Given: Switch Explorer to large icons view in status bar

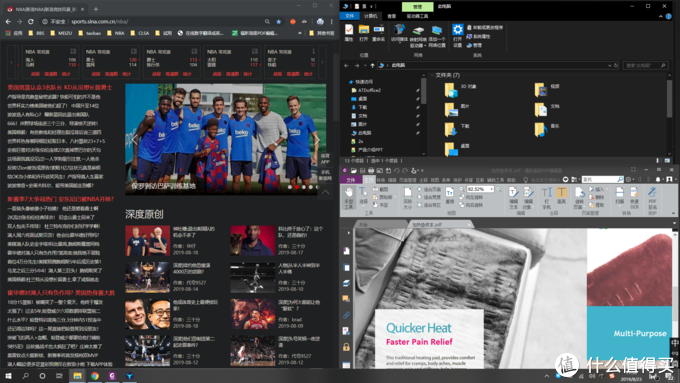Looking at the screenshot, I should pyautogui.click(x=667, y=160).
